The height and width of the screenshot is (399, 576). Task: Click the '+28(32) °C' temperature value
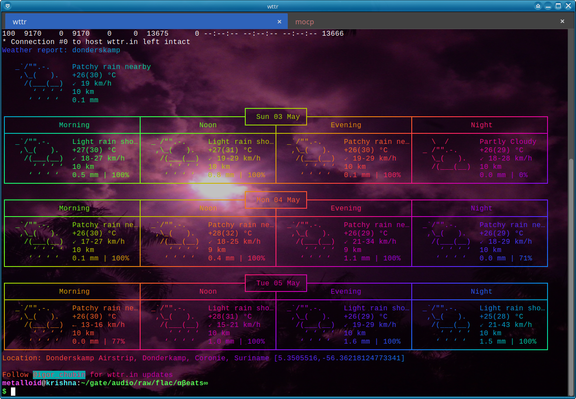(230, 233)
